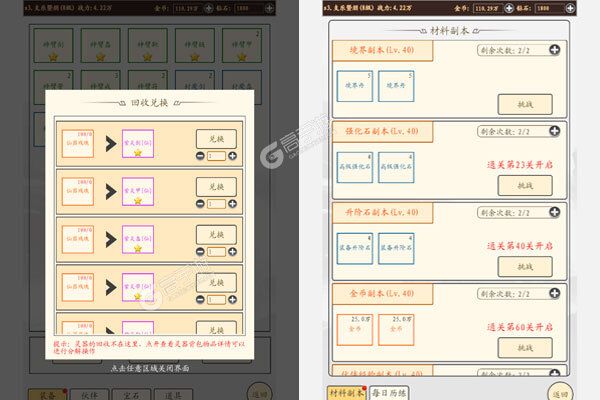The width and height of the screenshot is (600, 400).
Task: Click 兑换 button for 紫炎带[仙]
Action: (x=216, y=282)
